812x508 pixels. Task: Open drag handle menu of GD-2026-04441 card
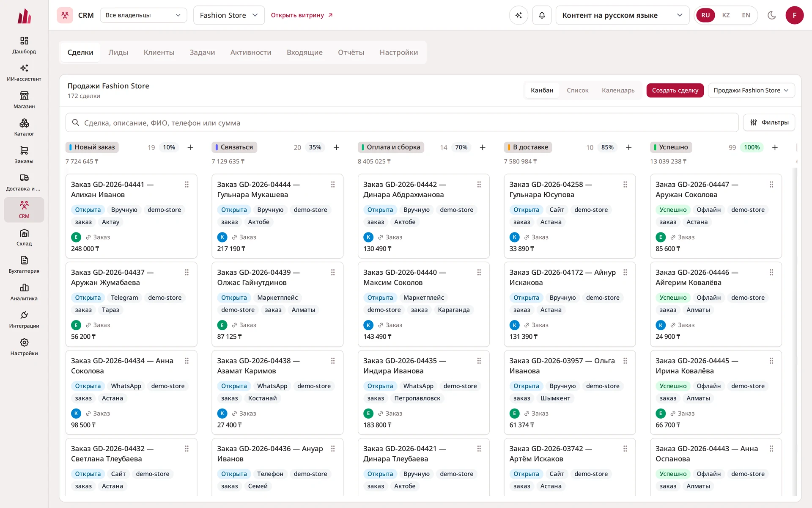(x=187, y=185)
